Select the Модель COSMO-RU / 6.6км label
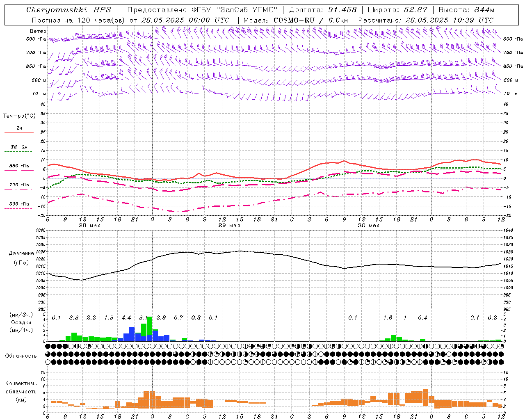The image size is (525, 420). tap(296, 20)
